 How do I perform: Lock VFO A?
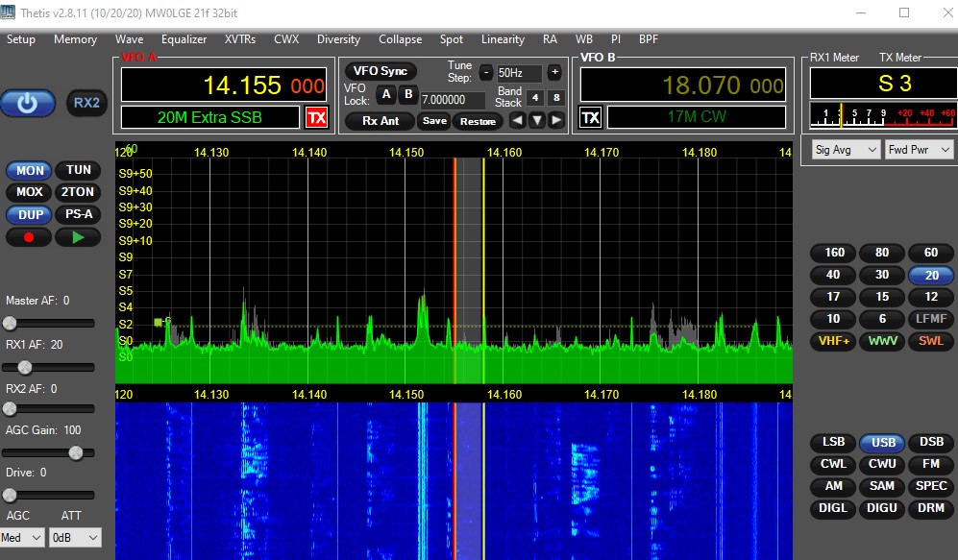pyautogui.click(x=386, y=95)
